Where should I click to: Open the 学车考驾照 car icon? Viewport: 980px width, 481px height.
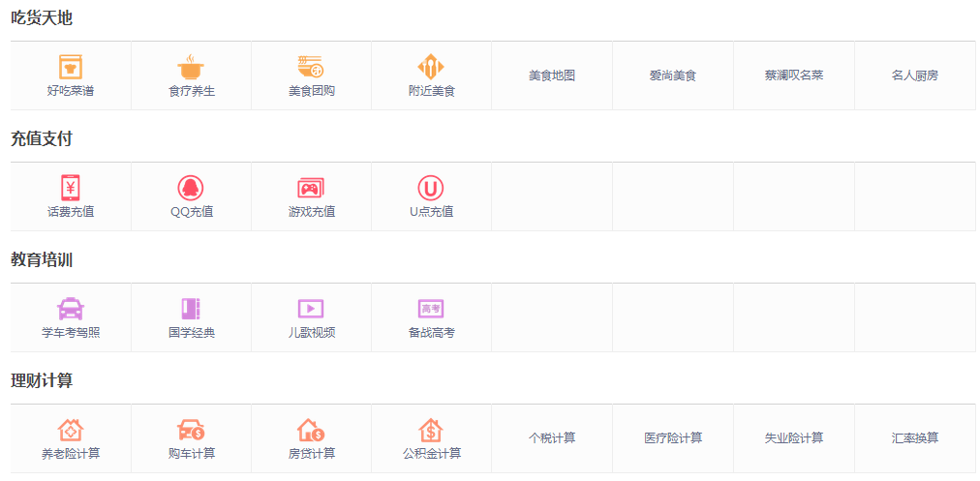(x=71, y=309)
